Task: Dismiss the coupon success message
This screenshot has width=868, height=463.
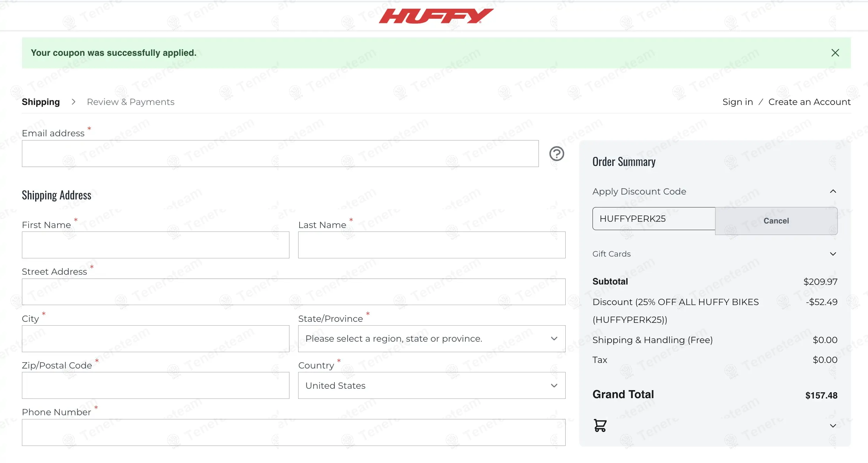Action: (835, 53)
